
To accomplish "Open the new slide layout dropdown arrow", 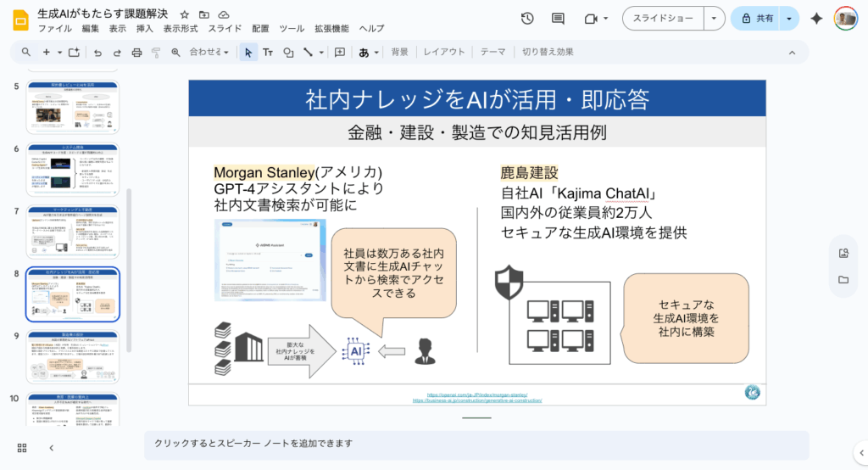I will coord(59,52).
